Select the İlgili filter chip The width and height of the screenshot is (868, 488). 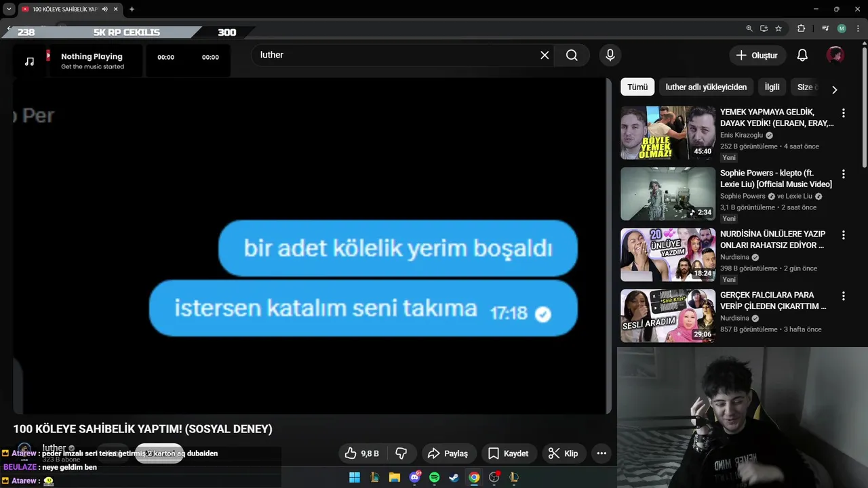pos(772,87)
